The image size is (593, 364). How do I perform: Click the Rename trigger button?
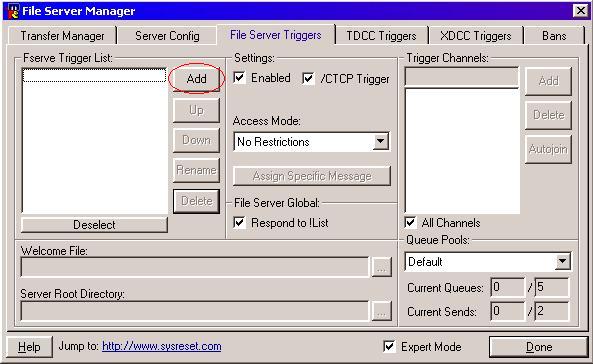[196, 170]
